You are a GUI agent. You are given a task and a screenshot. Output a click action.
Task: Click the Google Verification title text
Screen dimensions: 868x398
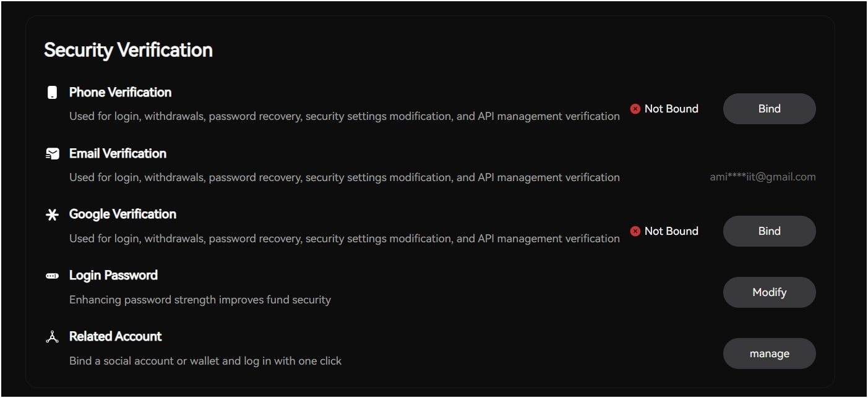click(122, 214)
